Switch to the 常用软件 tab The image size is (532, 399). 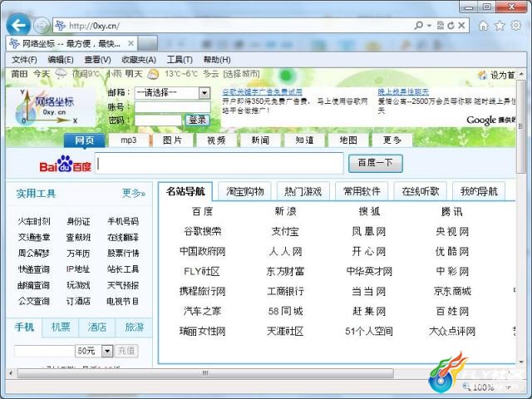[x=362, y=191]
